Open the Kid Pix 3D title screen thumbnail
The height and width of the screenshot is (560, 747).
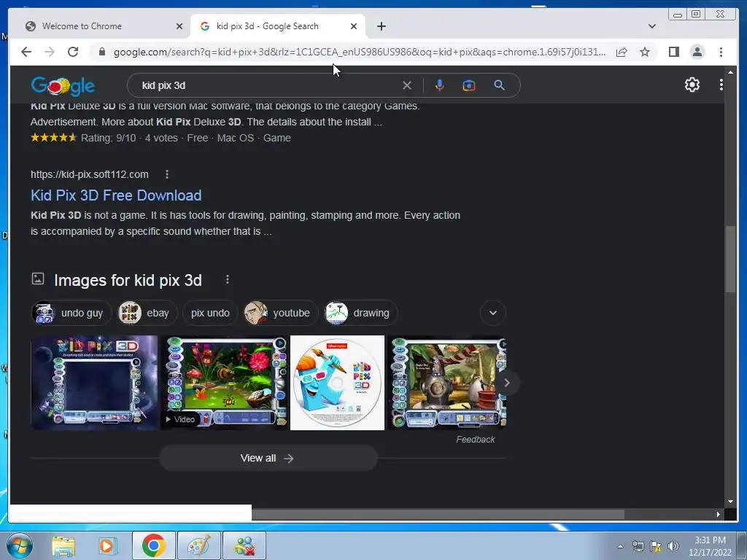(94, 383)
